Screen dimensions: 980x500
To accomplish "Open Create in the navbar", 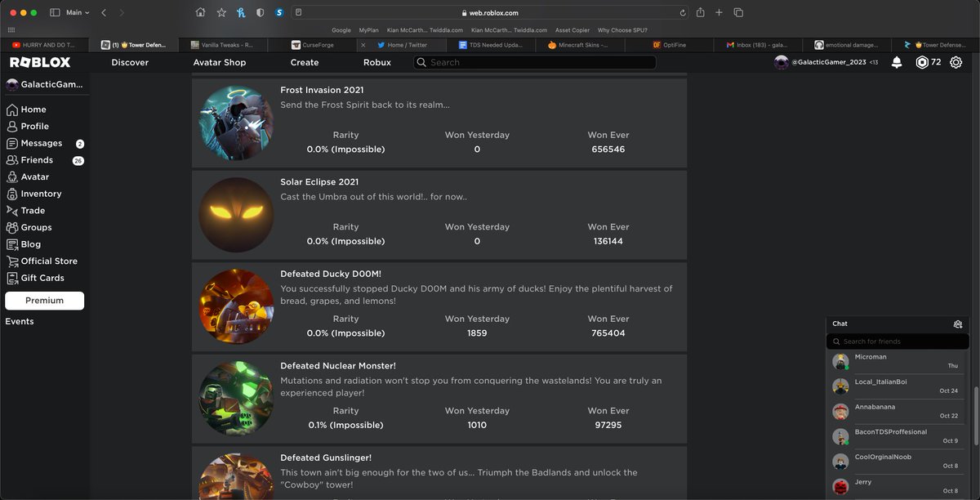I will click(x=305, y=62).
